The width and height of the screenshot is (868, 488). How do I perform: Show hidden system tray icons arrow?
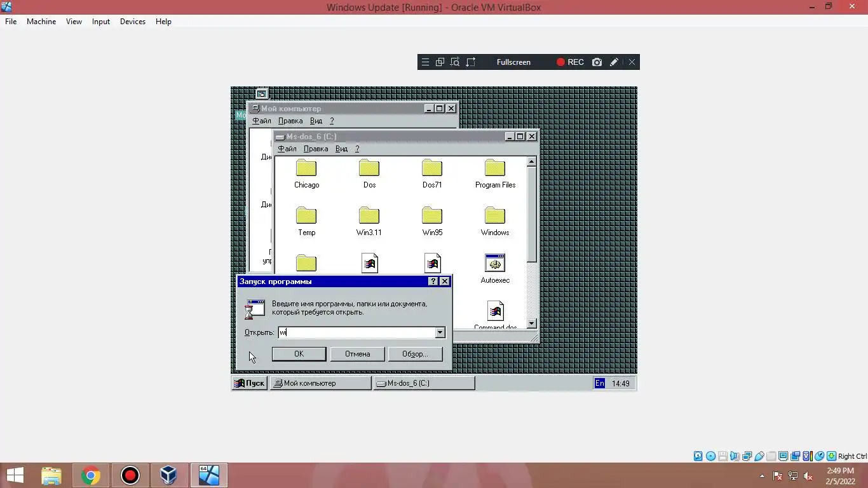coord(762,476)
